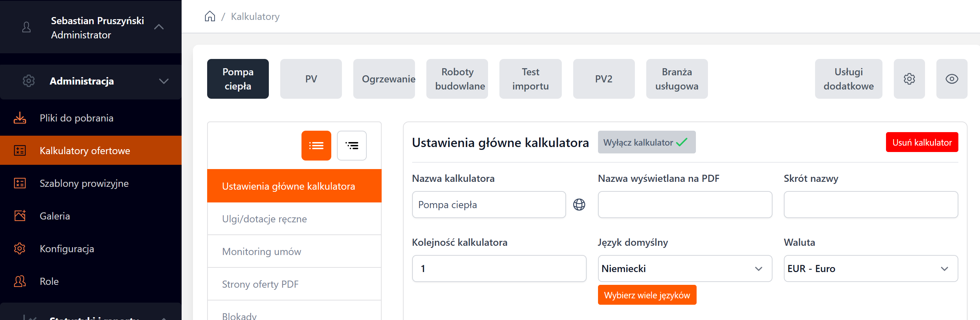Collapse the Administracja sidebar section

tap(164, 81)
